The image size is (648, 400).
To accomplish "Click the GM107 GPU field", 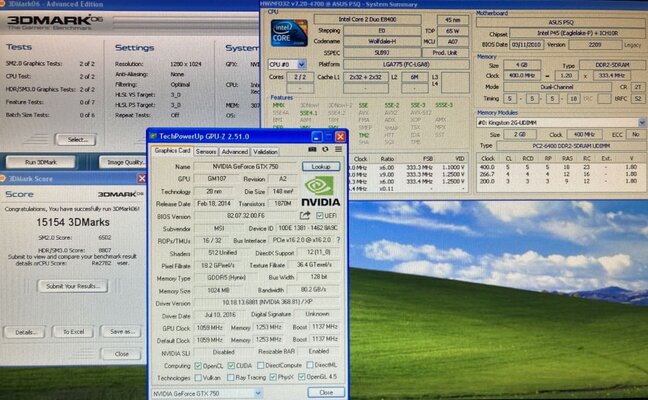I will pos(216,179).
